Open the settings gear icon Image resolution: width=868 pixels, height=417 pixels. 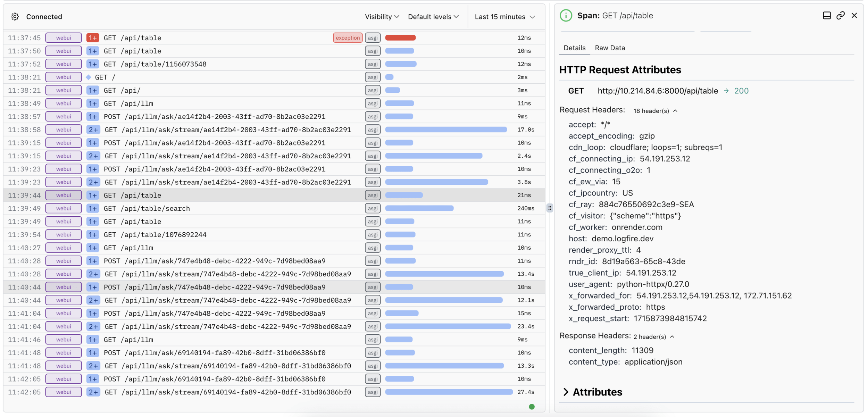coord(15,17)
